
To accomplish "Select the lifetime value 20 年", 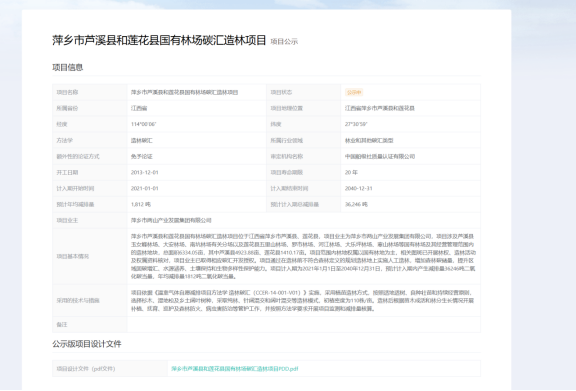I will click(351, 172).
